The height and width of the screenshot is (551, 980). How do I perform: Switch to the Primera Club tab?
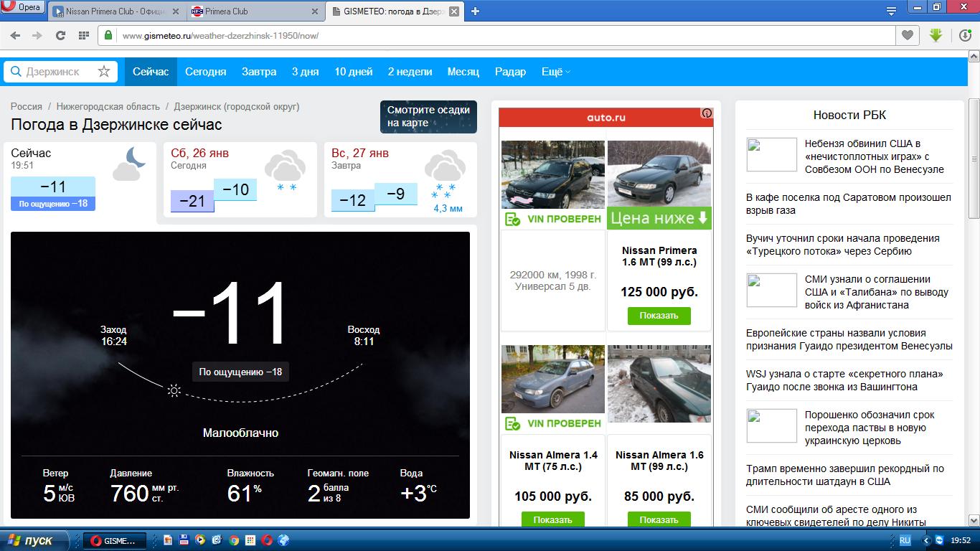pyautogui.click(x=255, y=11)
